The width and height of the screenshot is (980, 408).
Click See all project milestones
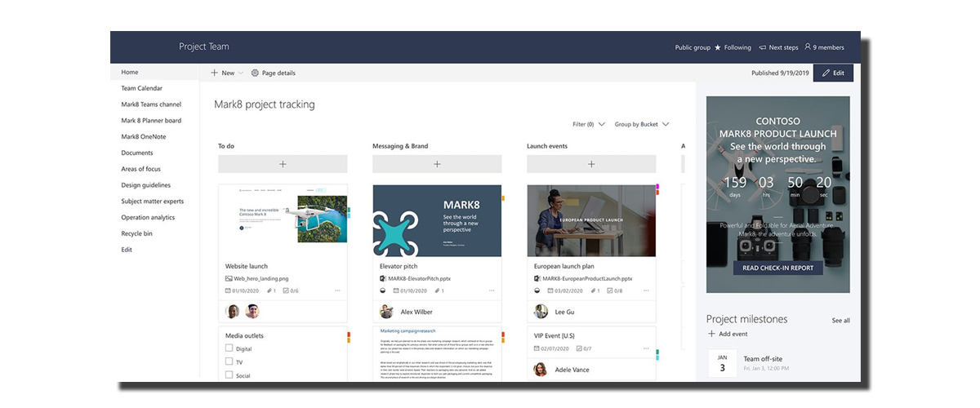[x=840, y=321]
